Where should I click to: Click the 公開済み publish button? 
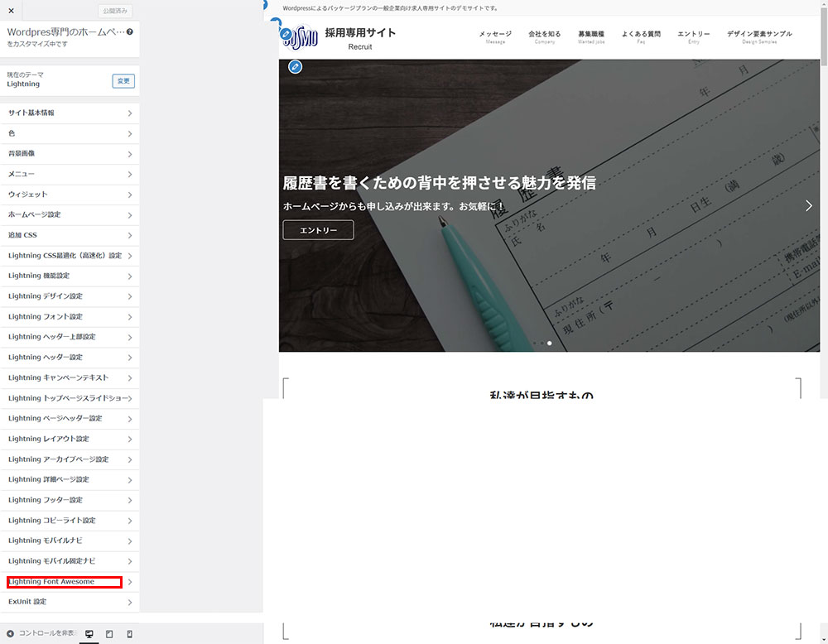click(115, 12)
